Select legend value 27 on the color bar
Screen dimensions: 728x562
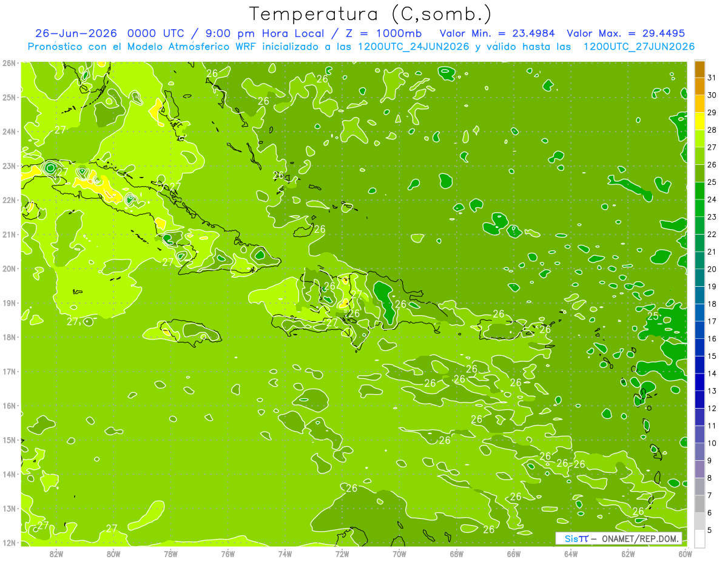(712, 147)
